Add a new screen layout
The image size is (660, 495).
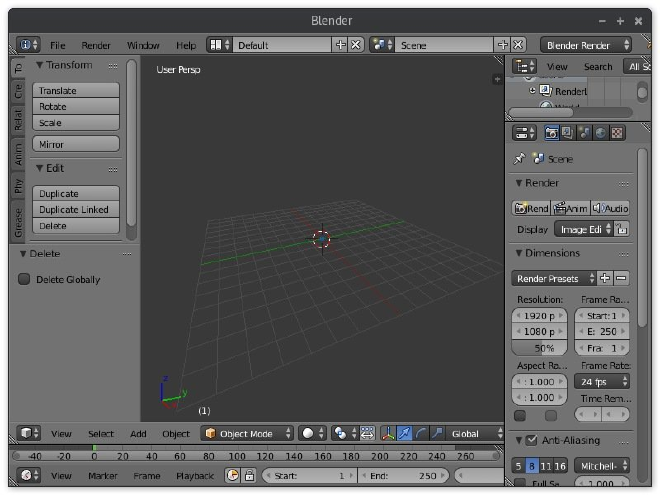[x=340, y=45]
